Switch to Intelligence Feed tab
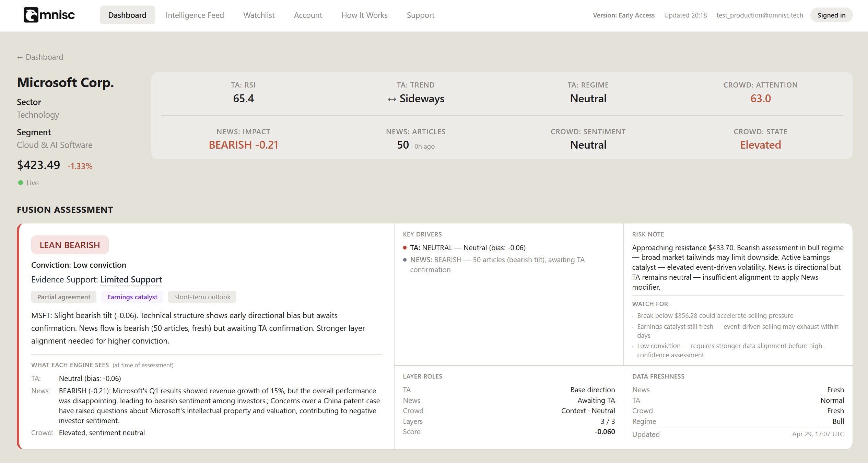868x463 pixels. [x=195, y=15]
